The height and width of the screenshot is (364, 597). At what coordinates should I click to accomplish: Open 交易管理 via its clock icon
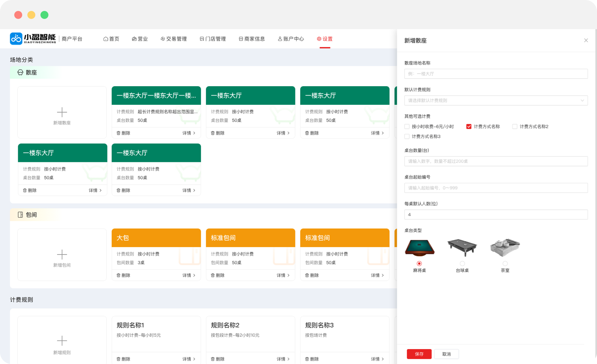tap(162, 39)
